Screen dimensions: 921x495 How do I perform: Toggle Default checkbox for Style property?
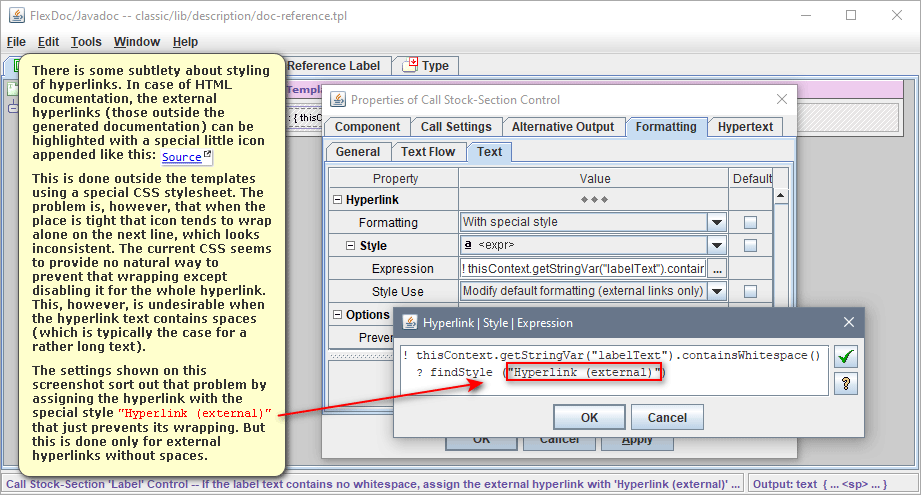tap(750, 245)
